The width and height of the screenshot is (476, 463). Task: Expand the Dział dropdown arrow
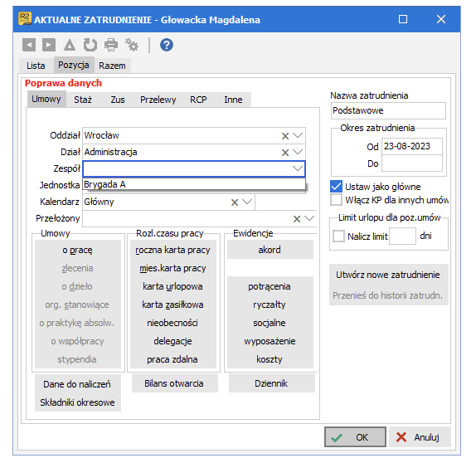(x=298, y=152)
